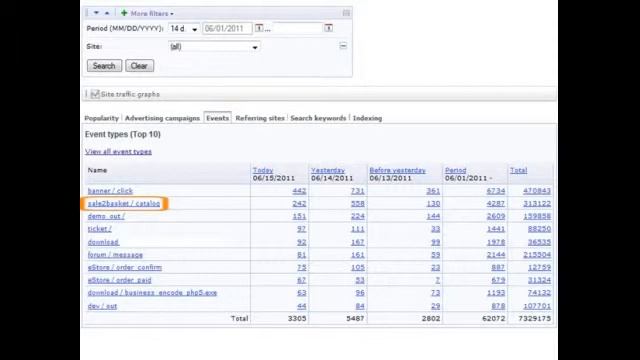This screenshot has width=640, height=360.
Task: Click the minus icon in Site filter row
Action: (x=343, y=46)
